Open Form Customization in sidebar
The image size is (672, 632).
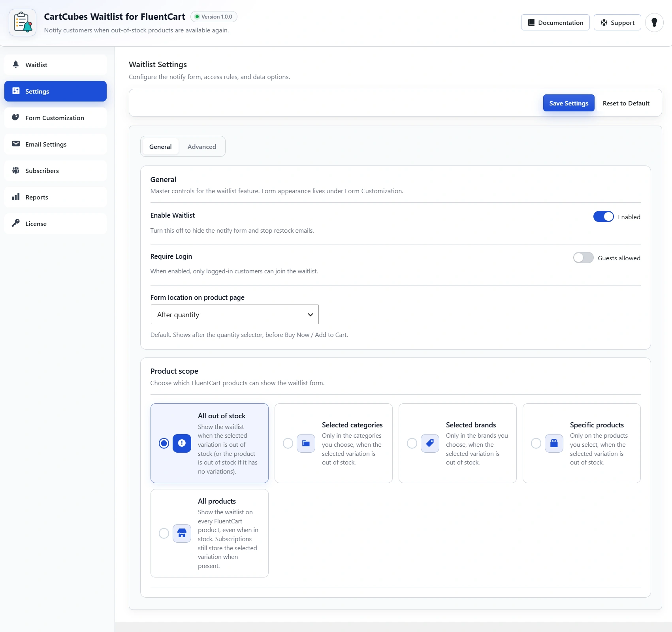click(55, 118)
